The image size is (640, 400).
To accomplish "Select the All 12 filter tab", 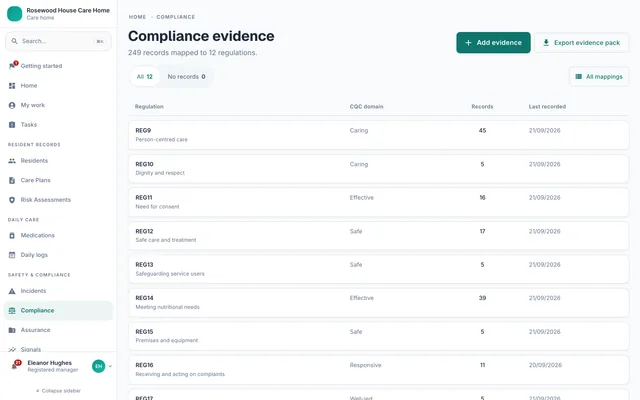I will [144, 77].
